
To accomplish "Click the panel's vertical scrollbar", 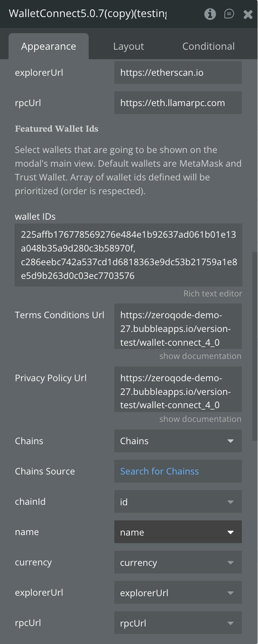I will (x=255, y=347).
